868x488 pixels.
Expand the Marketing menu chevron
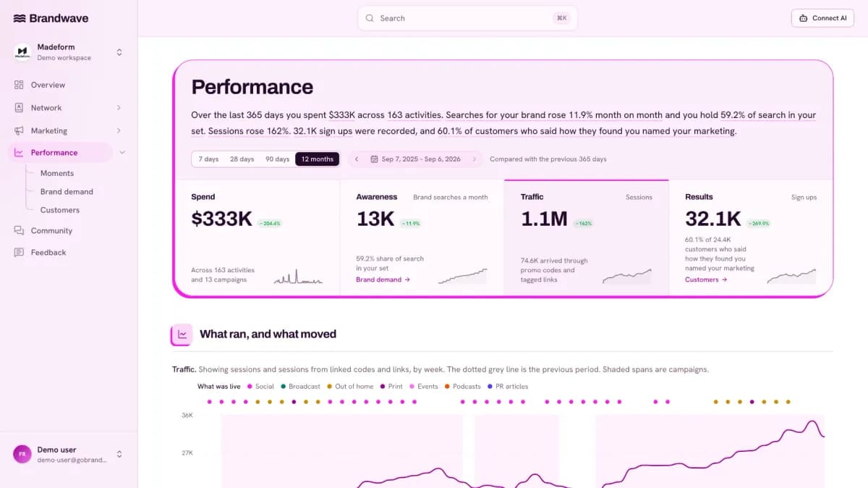tap(119, 131)
